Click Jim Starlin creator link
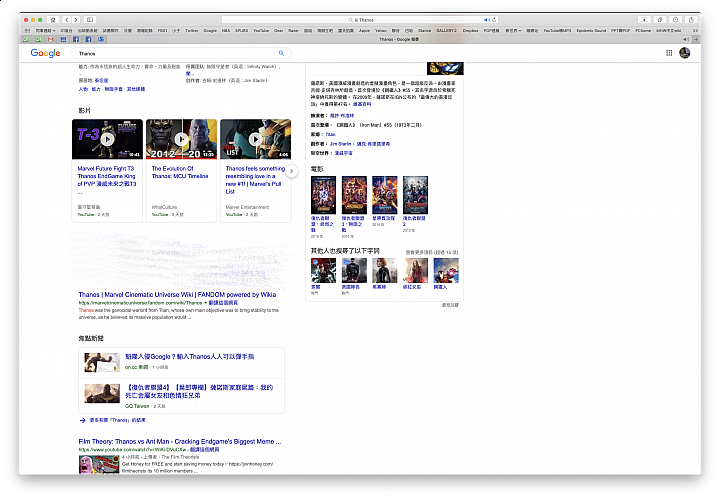This screenshot has width=720, height=500. (341, 144)
